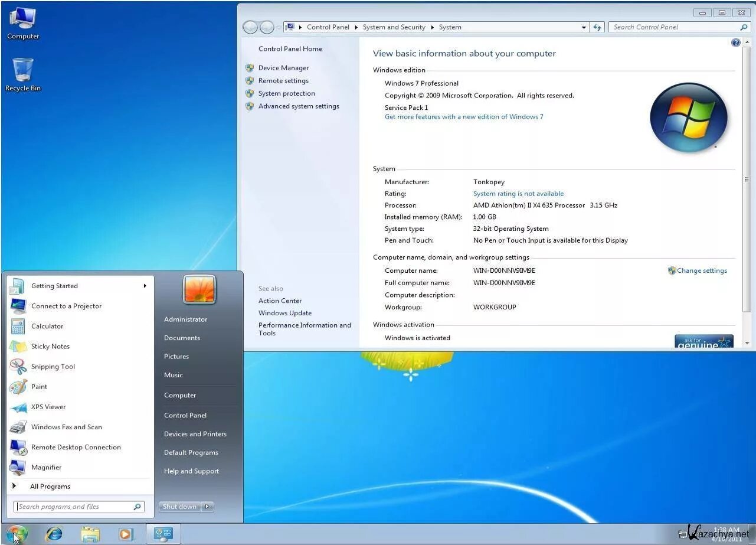Screen dimensions: 756x545
Task: Click Search programs and files box
Action: tap(78, 507)
